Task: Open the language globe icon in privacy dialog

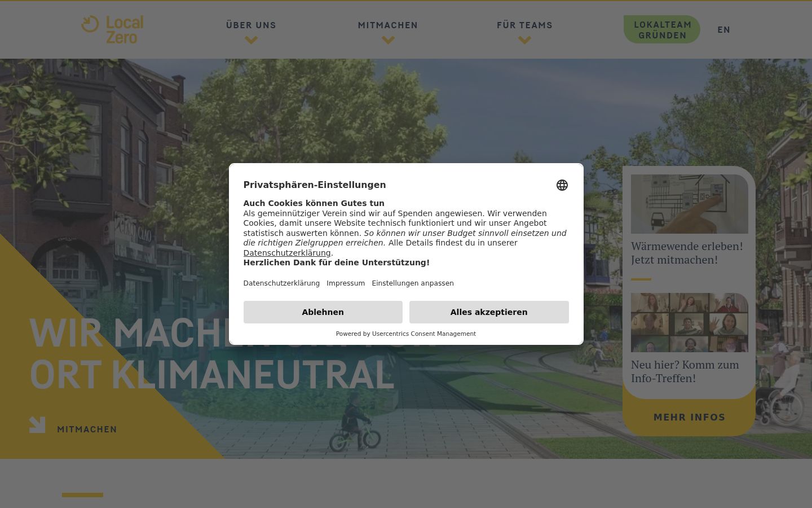Action: (562, 185)
